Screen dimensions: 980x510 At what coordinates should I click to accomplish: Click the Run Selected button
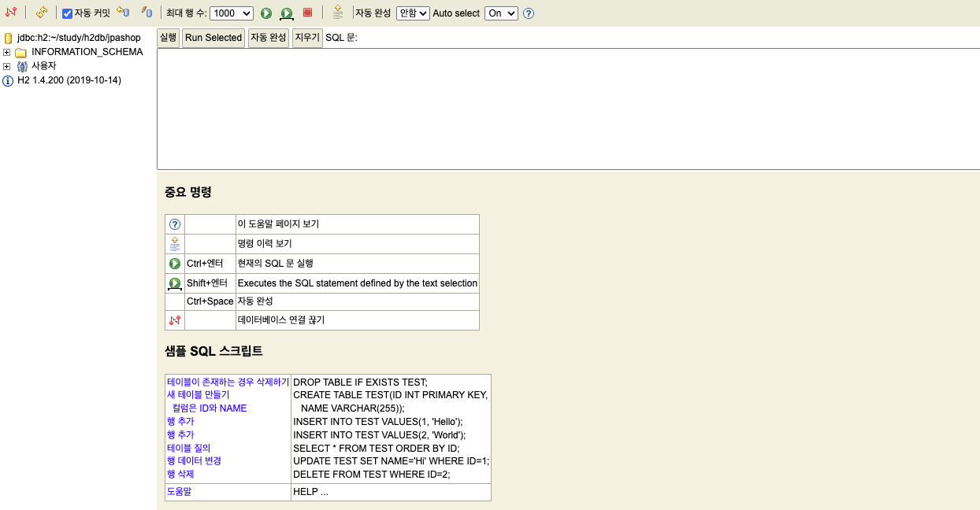[x=213, y=38]
